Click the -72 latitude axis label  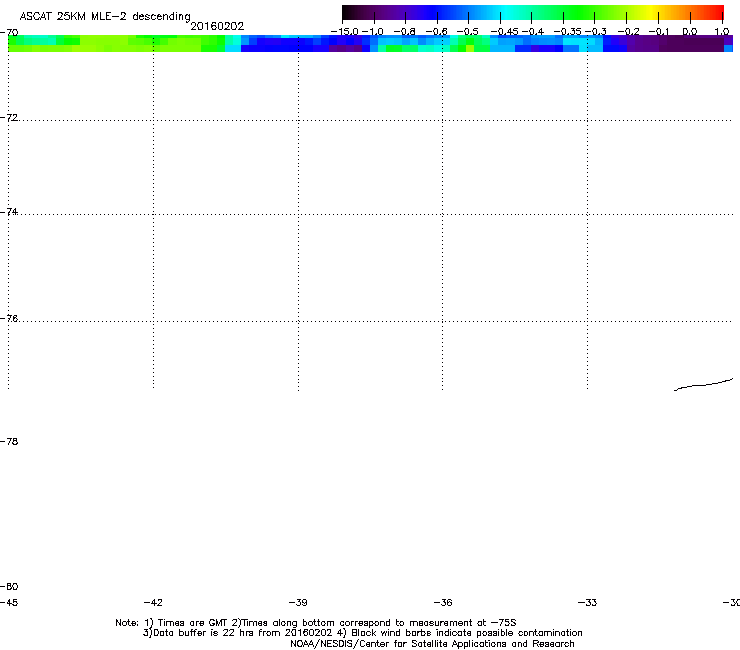pyautogui.click(x=9, y=117)
